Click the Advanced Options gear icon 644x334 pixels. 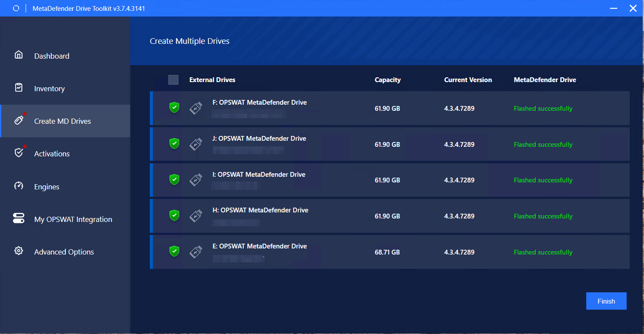coord(19,251)
